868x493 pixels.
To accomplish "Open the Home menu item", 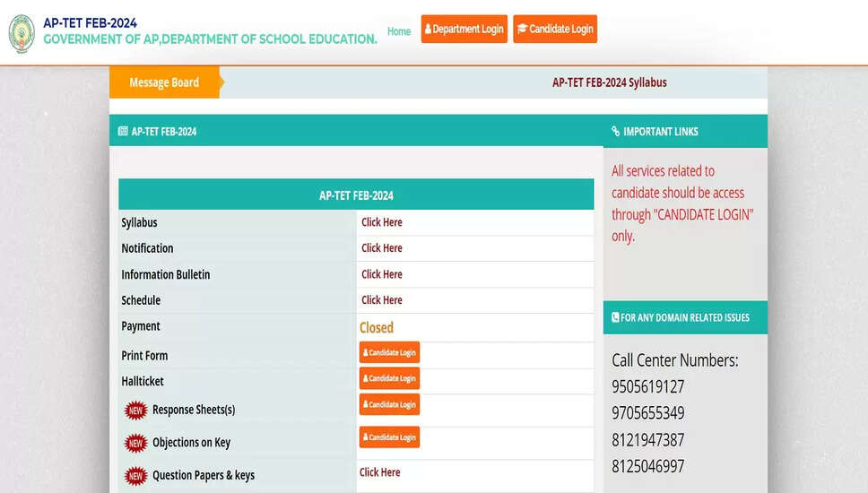I will tap(399, 31).
